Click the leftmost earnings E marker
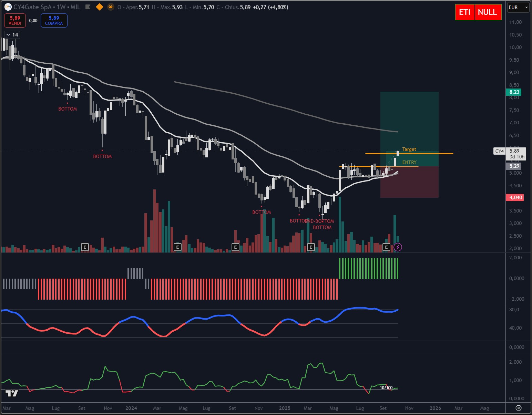Image resolution: width=532 pixels, height=415 pixels. coord(85,247)
